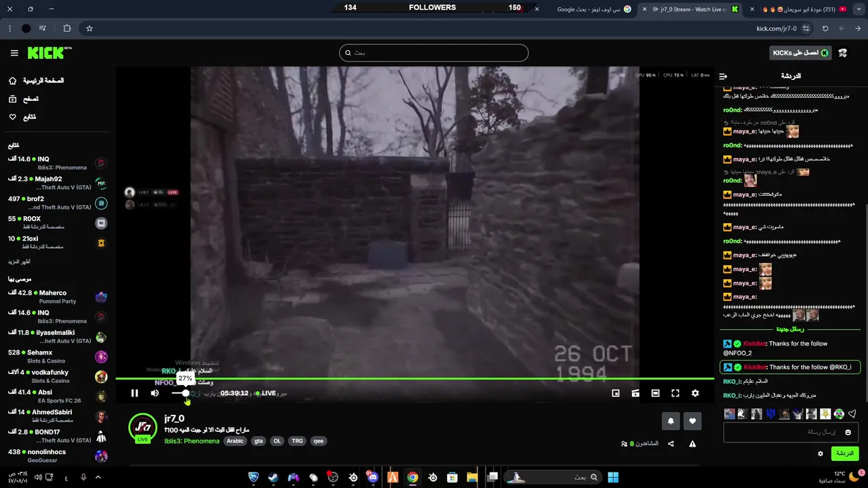The image size is (868, 488).
Task: Select the TRG tag
Action: (297, 441)
